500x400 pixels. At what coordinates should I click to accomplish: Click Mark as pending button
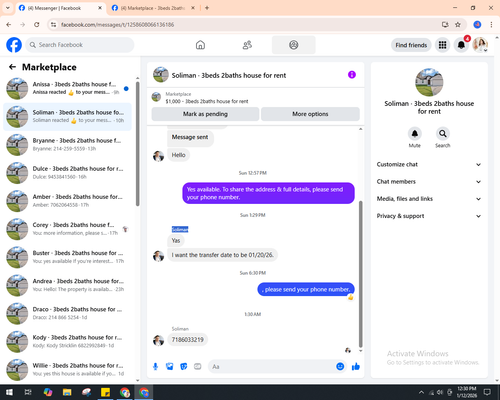point(205,114)
